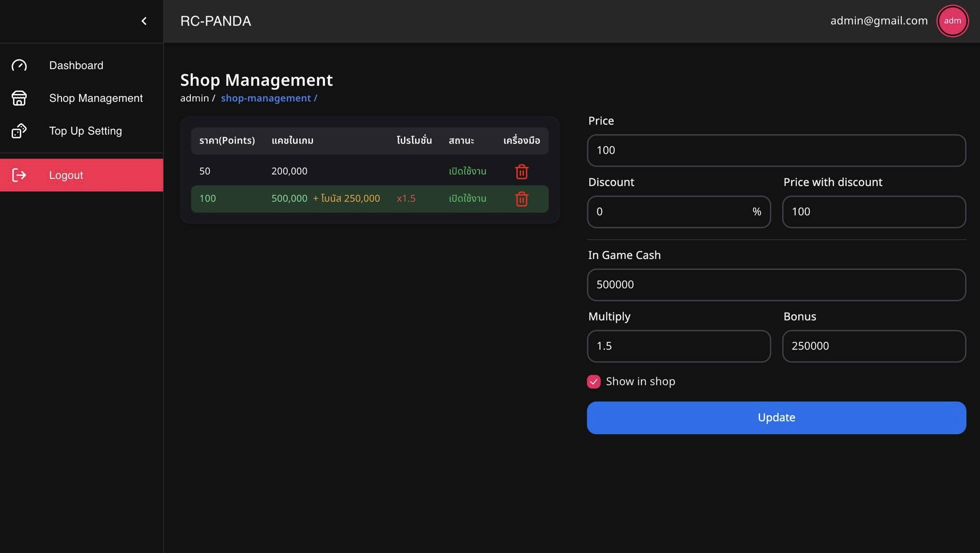Open the adm user avatar

[952, 21]
